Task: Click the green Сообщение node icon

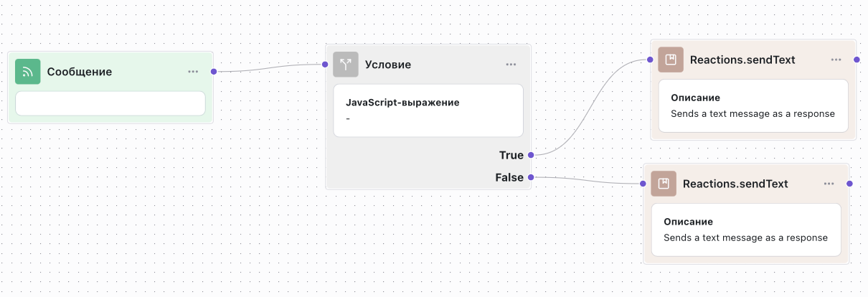Action: coord(28,72)
